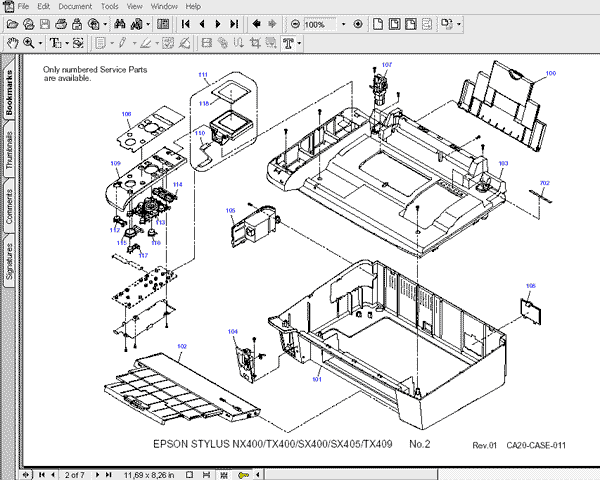Screen dimensions: 600x480
Task: Click the Digital Signature pen tool
Action: pyautogui.click(x=184, y=43)
